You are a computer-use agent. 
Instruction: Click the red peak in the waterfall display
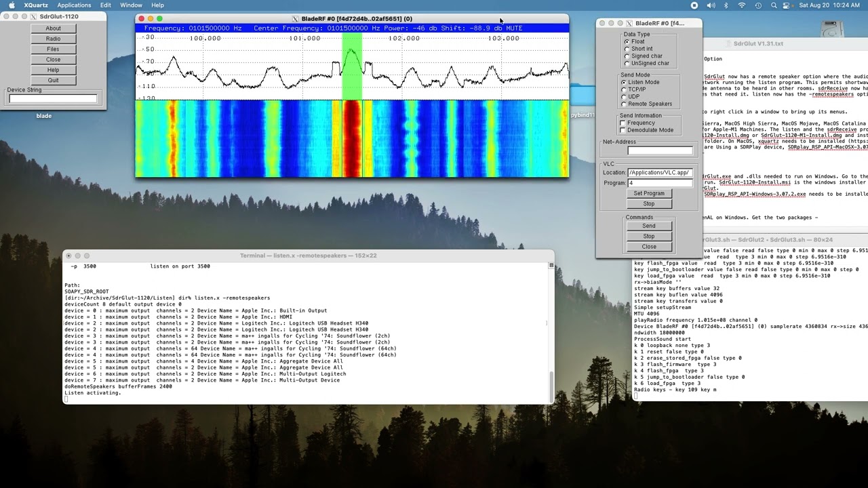point(352,139)
